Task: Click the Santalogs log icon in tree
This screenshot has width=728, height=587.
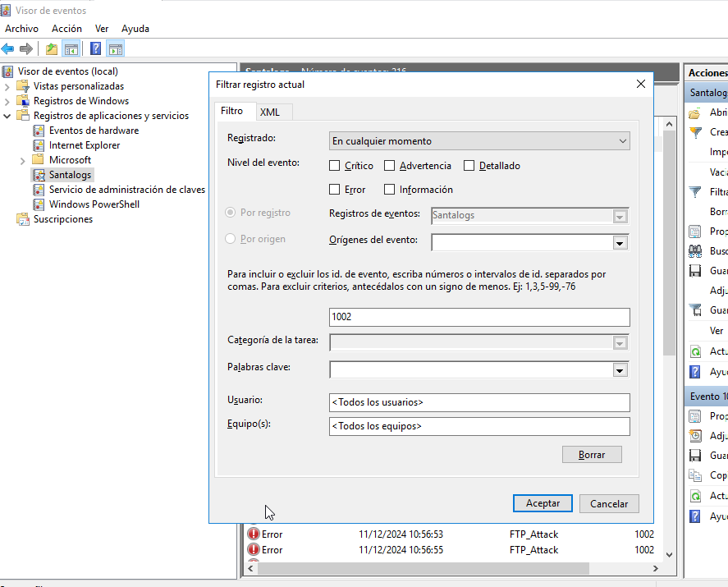Action: coord(39,175)
